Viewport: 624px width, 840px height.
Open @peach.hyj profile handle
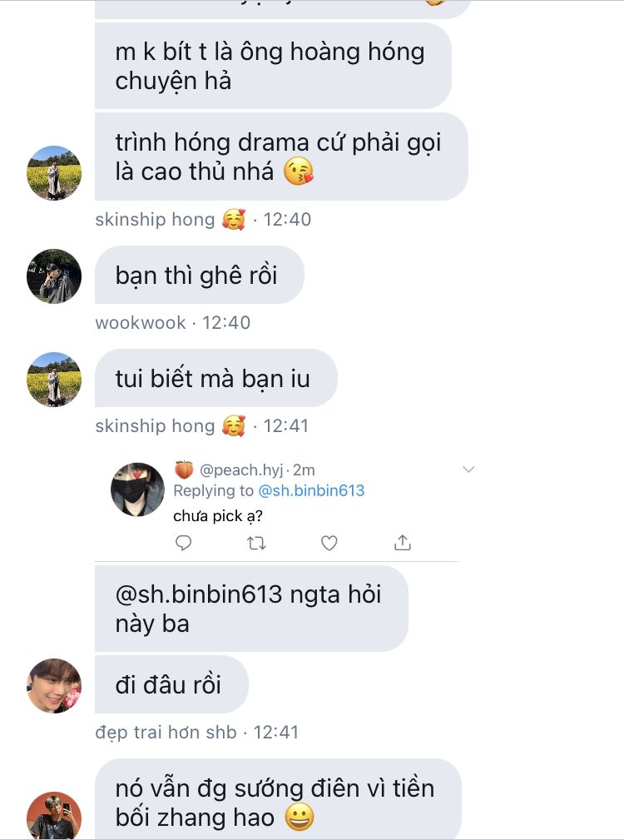tap(240, 470)
